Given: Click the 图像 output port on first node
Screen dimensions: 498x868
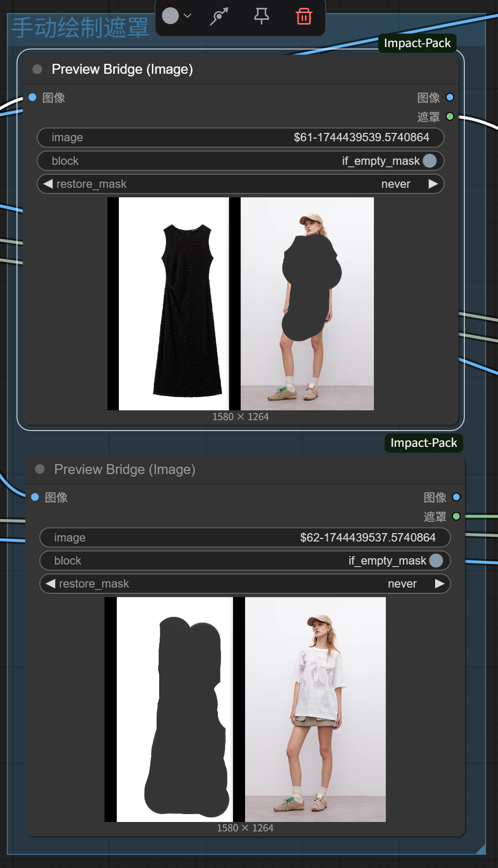Looking at the screenshot, I should pos(449,97).
